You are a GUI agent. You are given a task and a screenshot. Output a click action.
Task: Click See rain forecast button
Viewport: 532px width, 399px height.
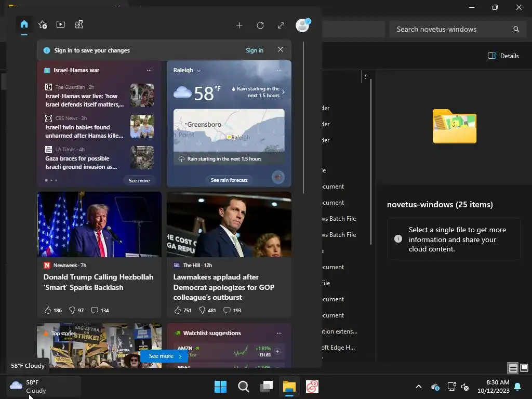click(x=229, y=180)
